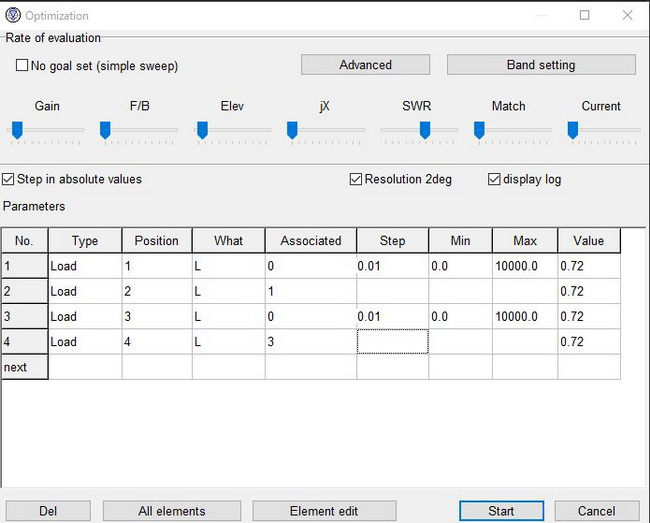This screenshot has height=523, width=650.
Task: Click the Match slider handle
Action: (479, 129)
